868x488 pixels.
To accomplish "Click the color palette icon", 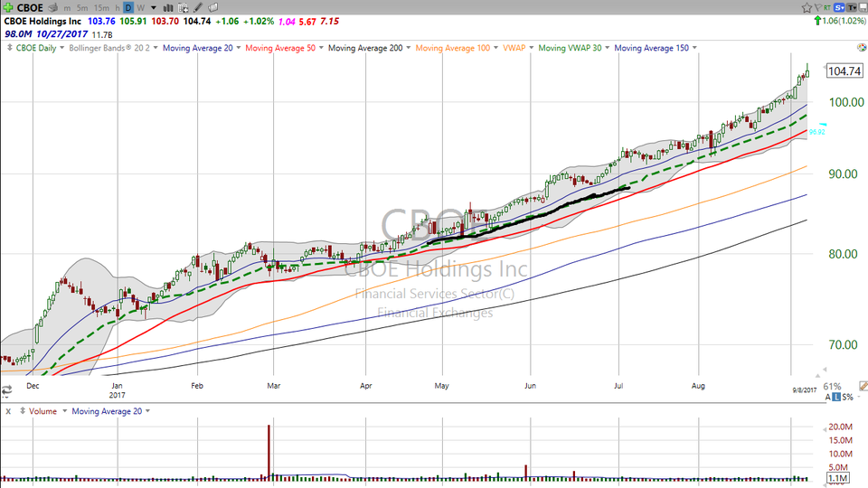I will pos(862,48).
